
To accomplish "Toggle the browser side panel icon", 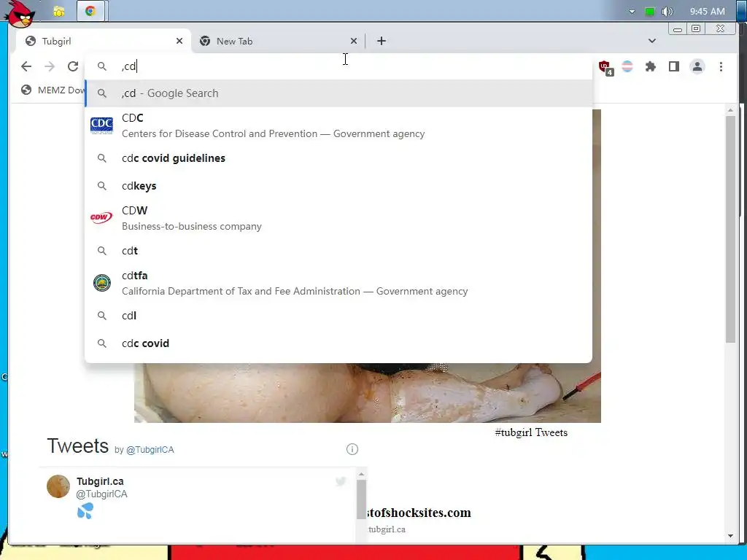I will 673,66.
